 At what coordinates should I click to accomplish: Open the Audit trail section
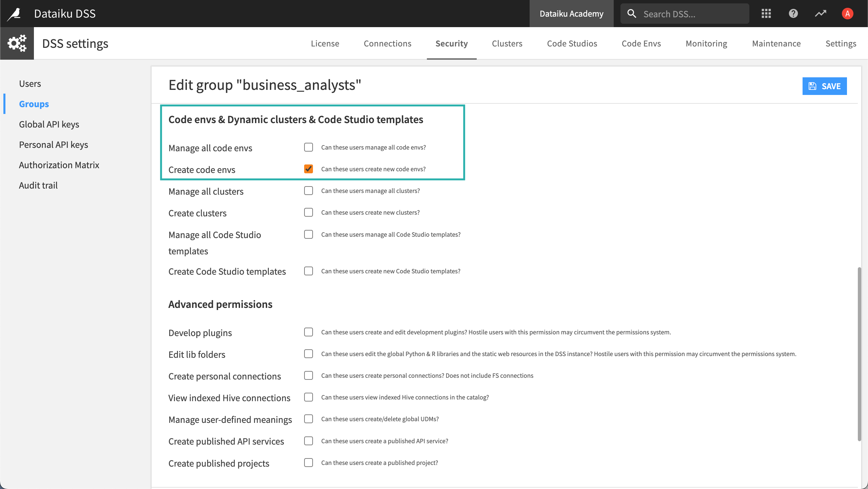click(38, 185)
